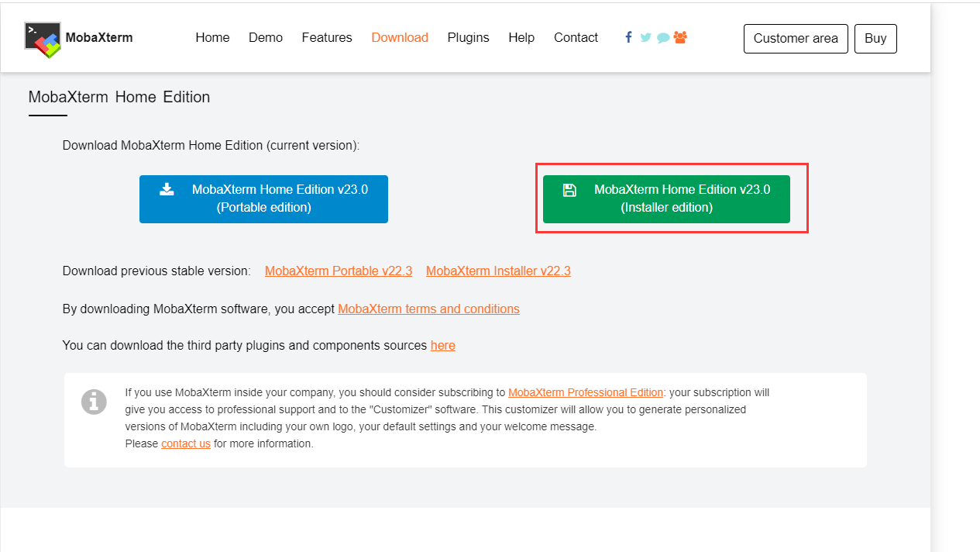Click 'Download previous stable version:' text
This screenshot has width=980, height=552.
[x=156, y=271]
